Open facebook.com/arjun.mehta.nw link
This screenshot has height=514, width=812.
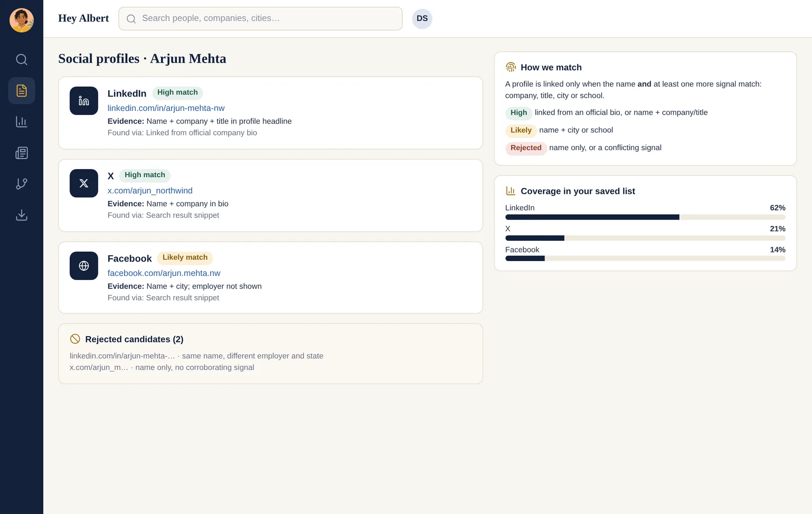[164, 273]
